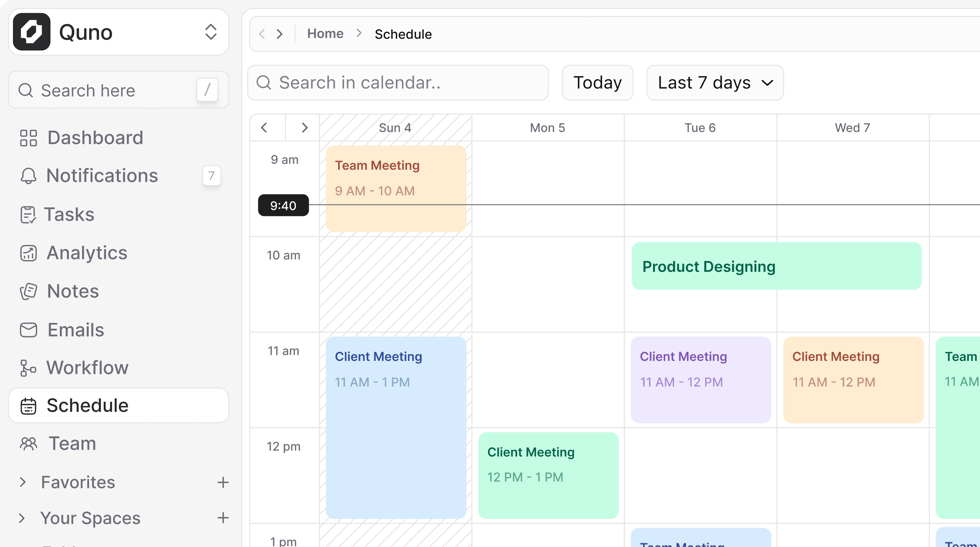Go to the previous week with the back arrow
Screen dimensions: 980x547
coord(264,128)
